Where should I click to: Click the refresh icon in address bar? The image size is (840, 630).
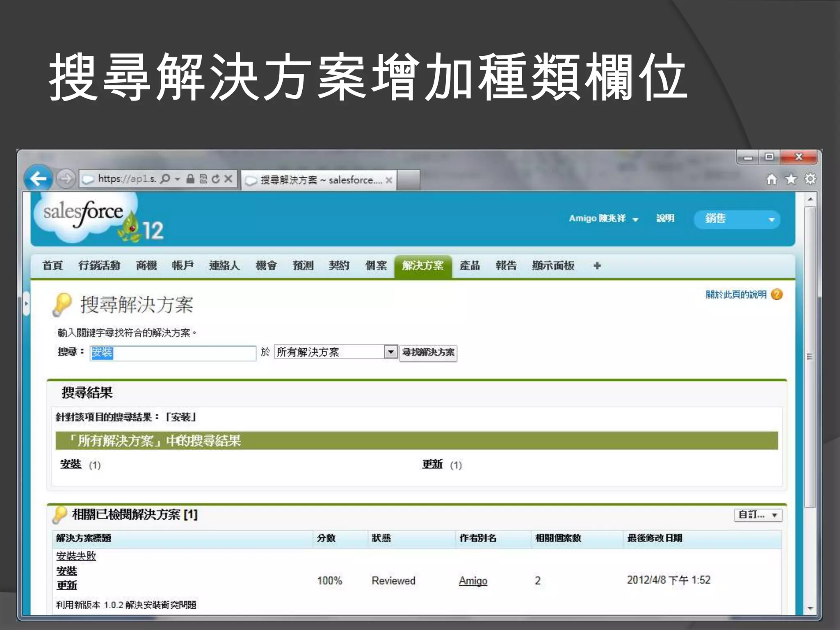[216, 179]
